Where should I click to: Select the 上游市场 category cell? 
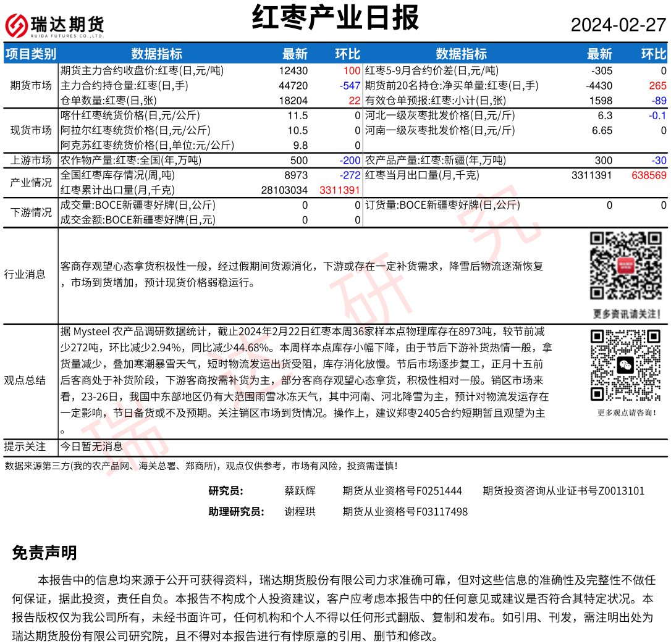[x=31, y=161]
